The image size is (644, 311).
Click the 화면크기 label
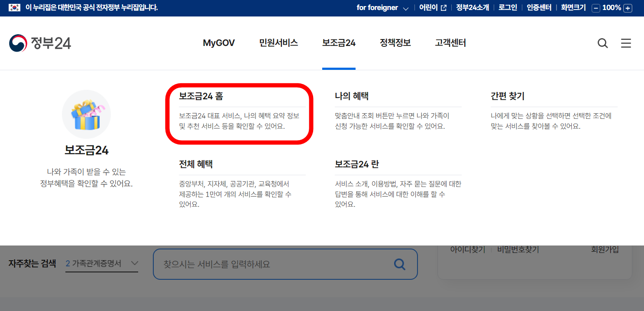tap(573, 8)
